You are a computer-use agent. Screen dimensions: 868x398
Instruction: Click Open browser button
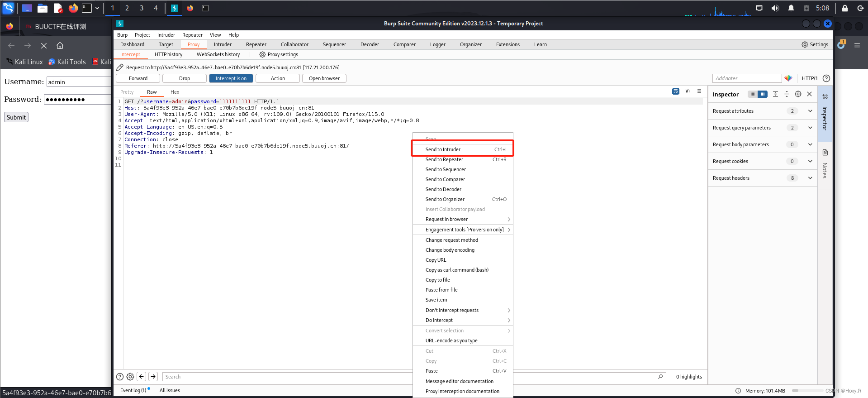324,78
